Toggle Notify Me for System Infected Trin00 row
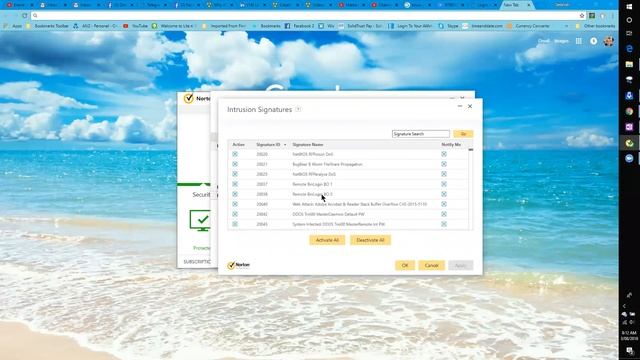Image resolution: width=640 pixels, height=360 pixels. click(x=444, y=224)
